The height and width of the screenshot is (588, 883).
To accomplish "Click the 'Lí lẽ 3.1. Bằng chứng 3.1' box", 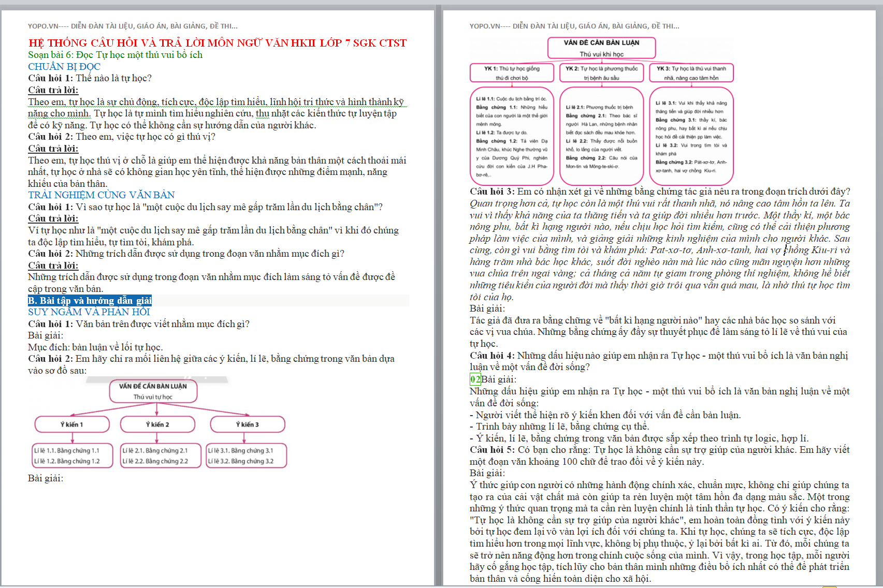I will coord(247,456).
